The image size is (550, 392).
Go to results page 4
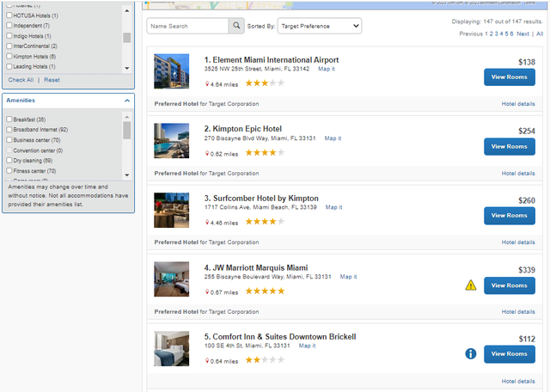point(501,34)
